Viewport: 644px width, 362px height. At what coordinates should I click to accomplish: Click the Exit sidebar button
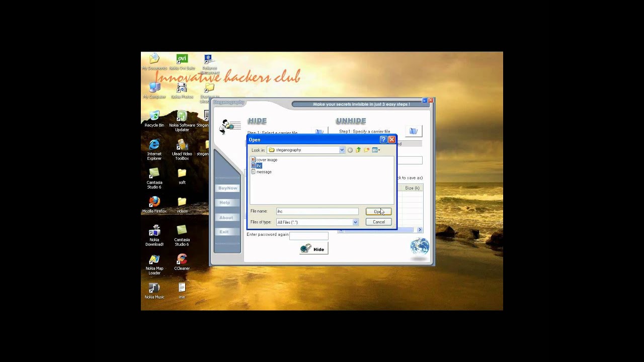227,232
